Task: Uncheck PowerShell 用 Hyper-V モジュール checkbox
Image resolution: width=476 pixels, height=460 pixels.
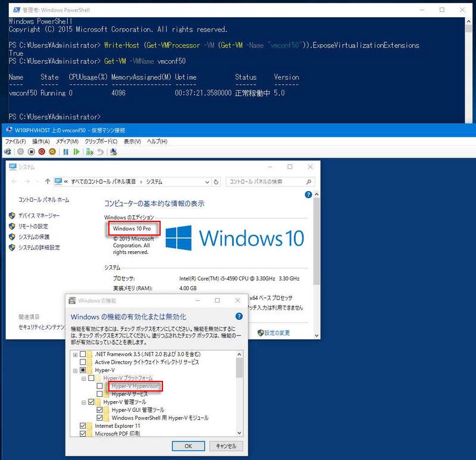Action: [x=99, y=418]
